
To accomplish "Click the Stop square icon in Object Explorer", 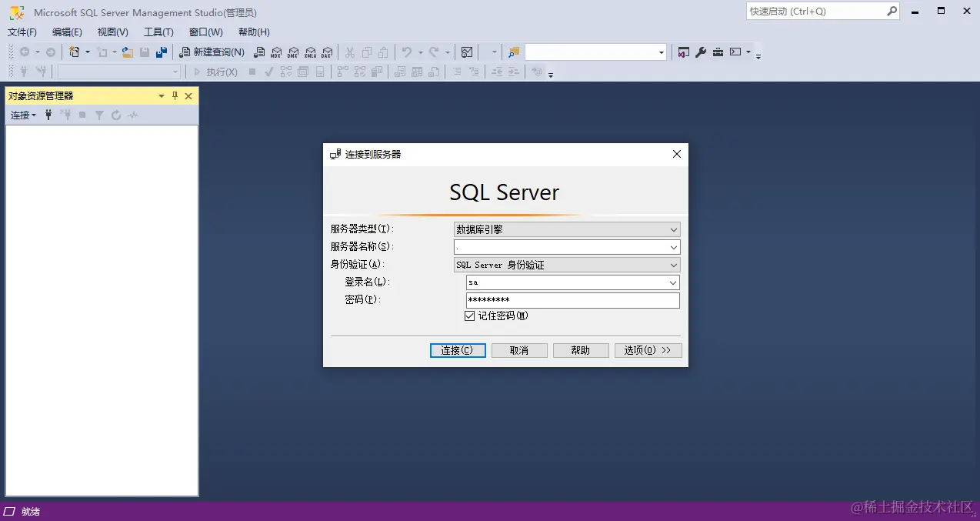I will [x=82, y=115].
